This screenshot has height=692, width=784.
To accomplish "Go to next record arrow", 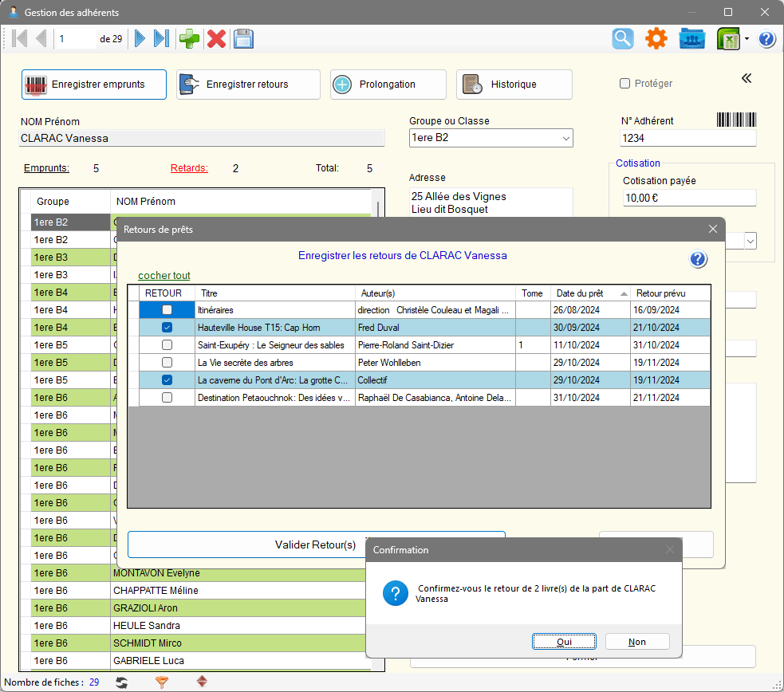I will [140, 38].
